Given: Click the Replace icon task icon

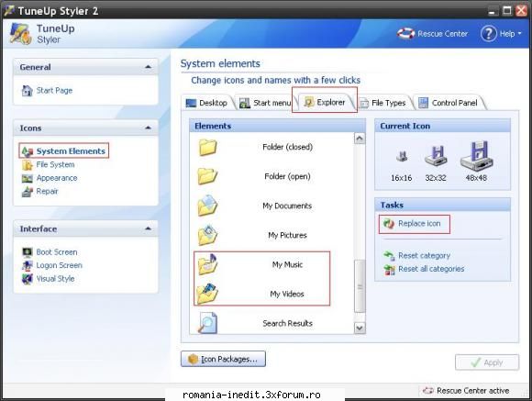Looking at the screenshot, I should [x=389, y=224].
